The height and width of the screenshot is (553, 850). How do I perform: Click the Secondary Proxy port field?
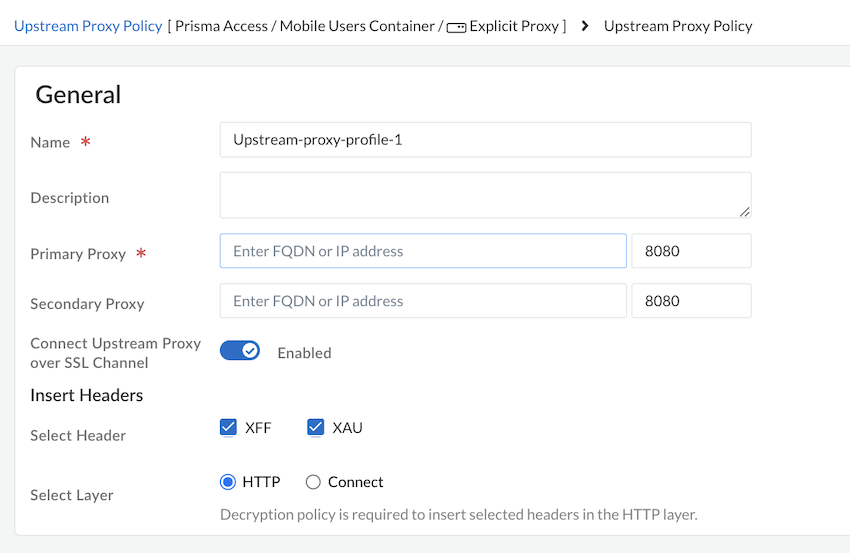691,301
